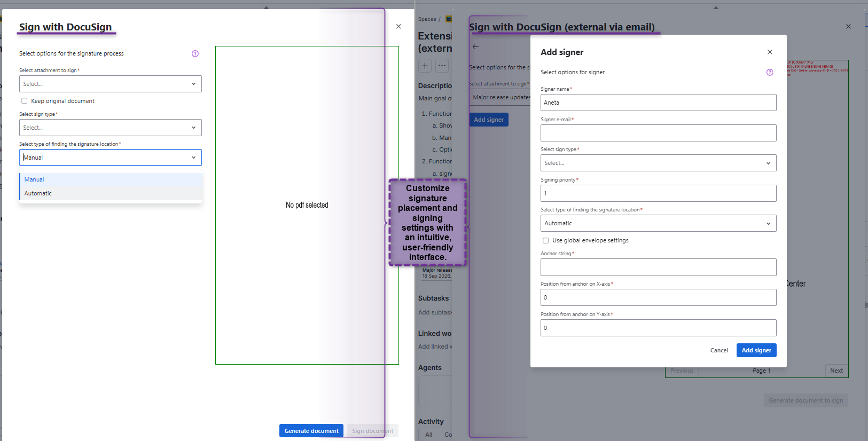Open Select sign type dropdown in Add signer
Image resolution: width=868 pixels, height=441 pixels.
point(658,163)
